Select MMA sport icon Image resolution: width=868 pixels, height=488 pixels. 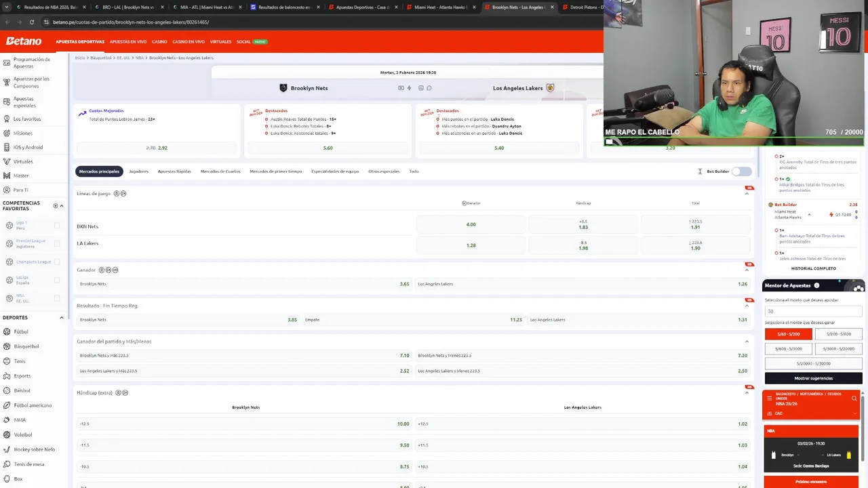pyautogui.click(x=7, y=420)
